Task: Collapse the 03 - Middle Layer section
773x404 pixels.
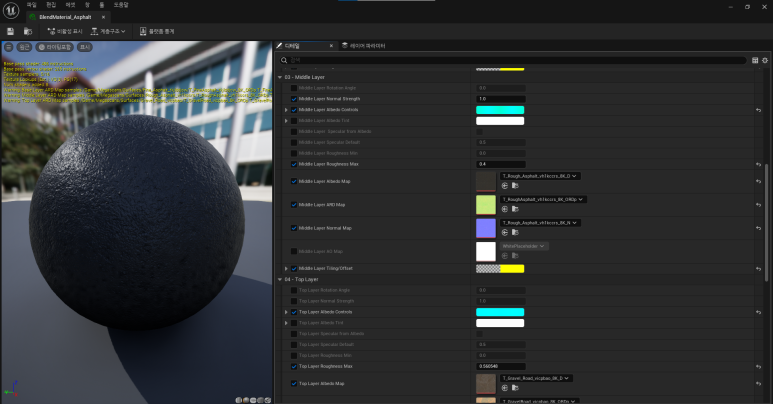Action: click(280, 77)
